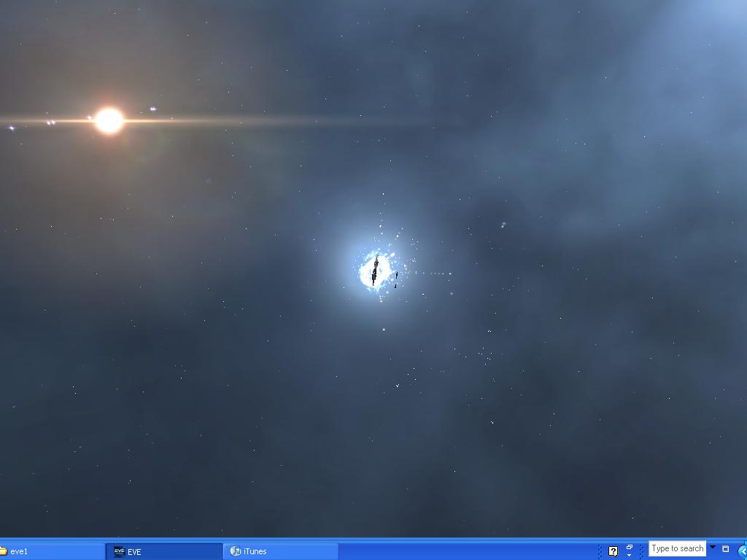Open iTunes from the taskbar
Image resolution: width=747 pixels, height=560 pixels.
click(281, 551)
